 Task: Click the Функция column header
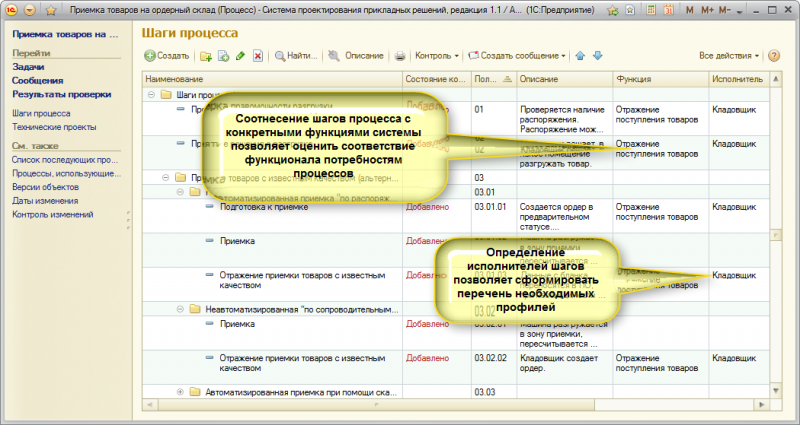click(661, 79)
